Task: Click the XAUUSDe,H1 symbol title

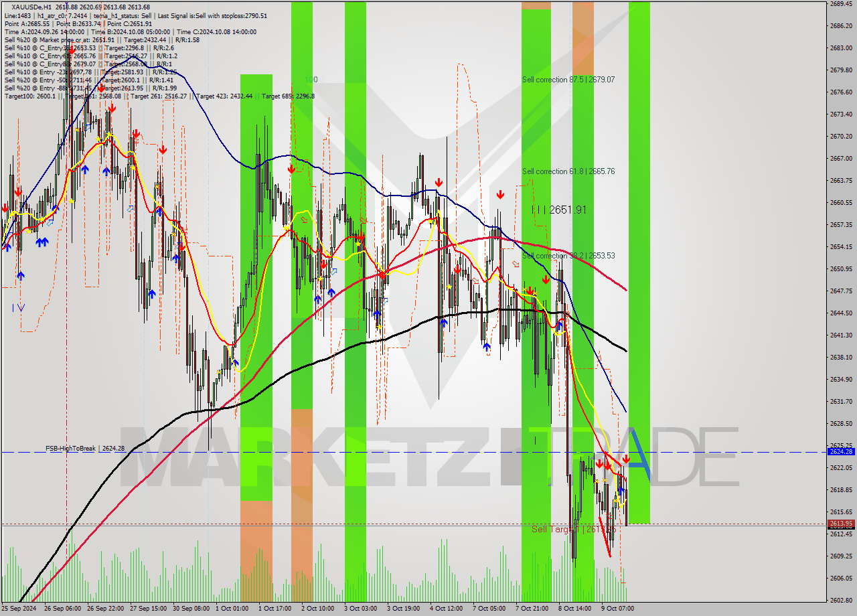Action: click(30, 7)
